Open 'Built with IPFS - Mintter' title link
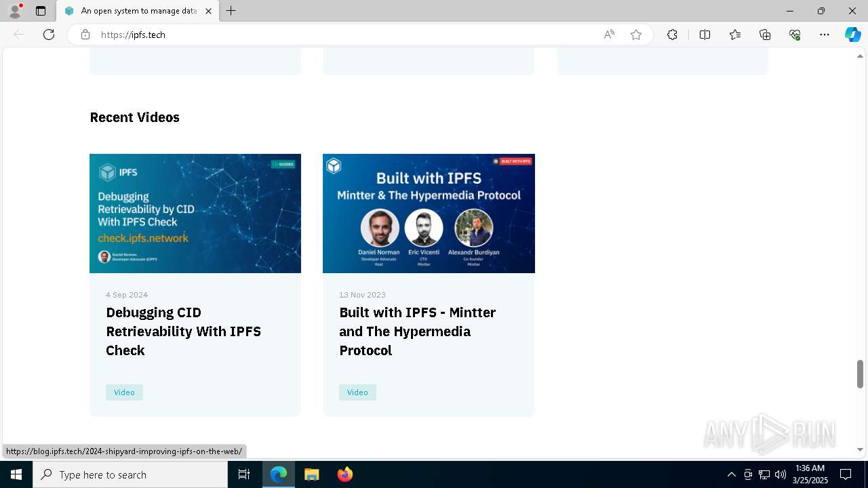This screenshot has height=488, width=868. [418, 331]
